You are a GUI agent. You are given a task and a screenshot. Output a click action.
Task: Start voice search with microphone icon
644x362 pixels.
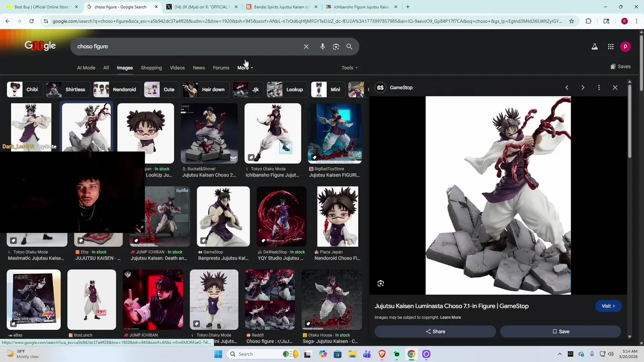click(323, 46)
